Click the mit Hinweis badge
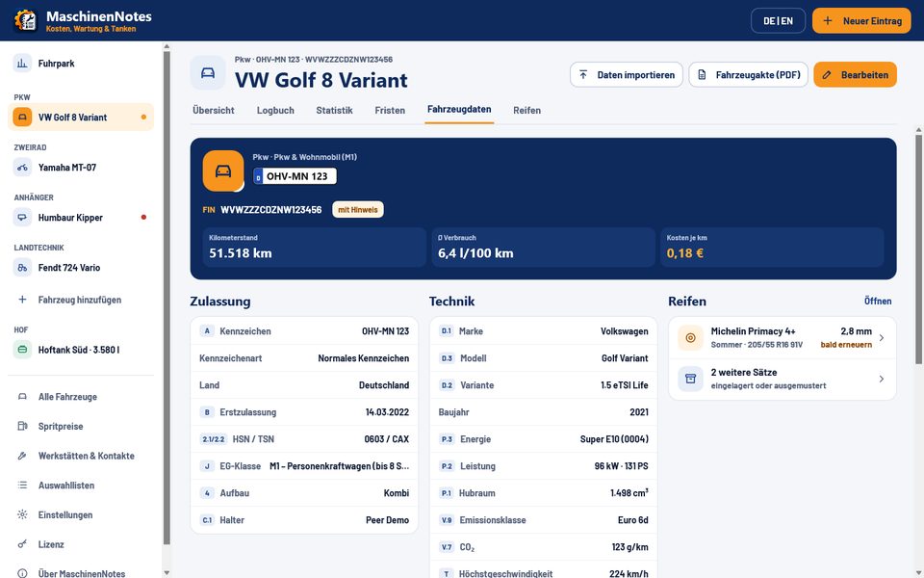The image size is (924, 578). (x=358, y=209)
